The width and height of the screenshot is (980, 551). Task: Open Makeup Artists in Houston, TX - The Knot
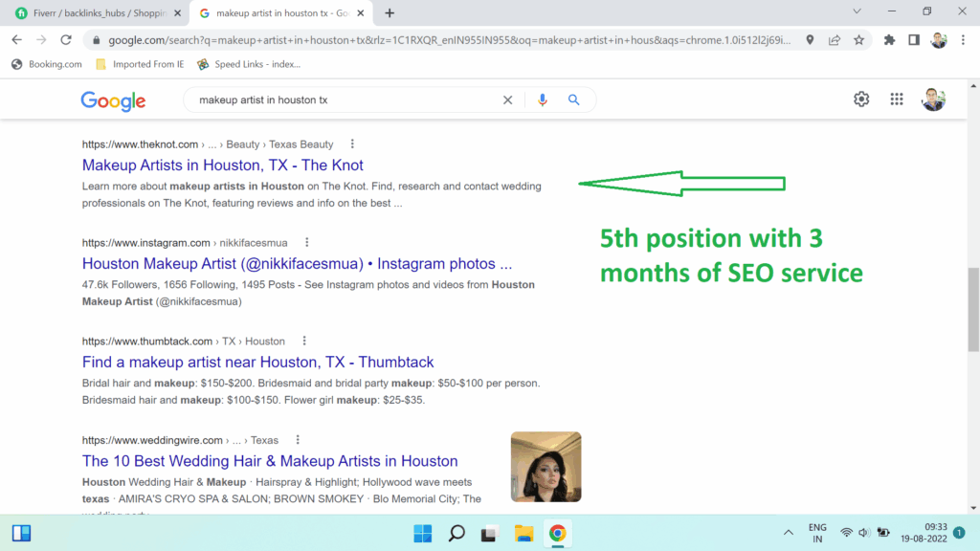pos(222,165)
